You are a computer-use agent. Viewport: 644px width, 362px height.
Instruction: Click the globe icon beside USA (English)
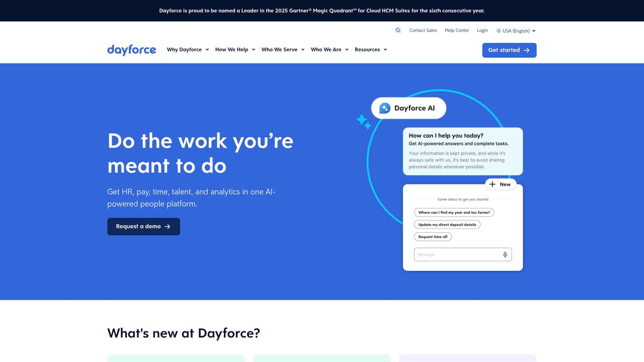click(499, 31)
